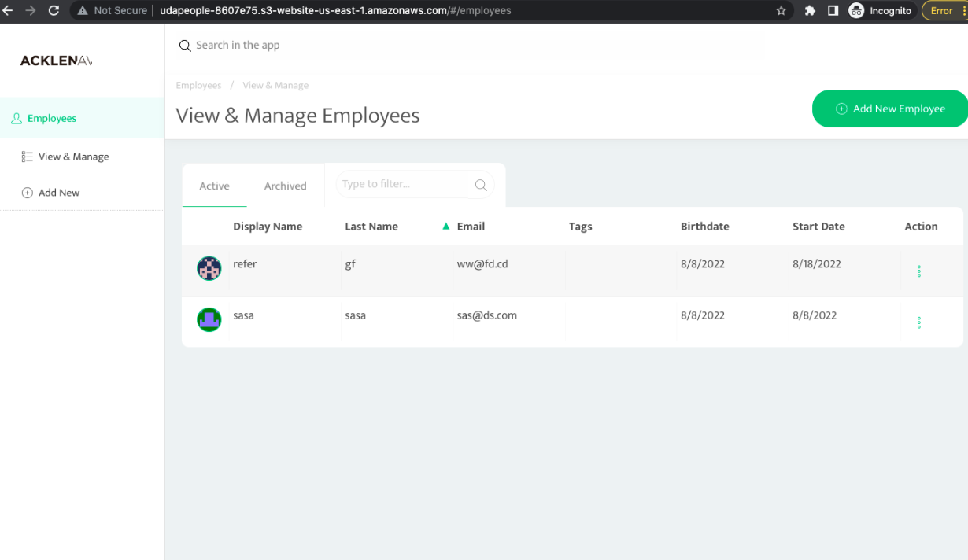Bookmark this page with star icon
The image size is (968, 560).
point(781,11)
